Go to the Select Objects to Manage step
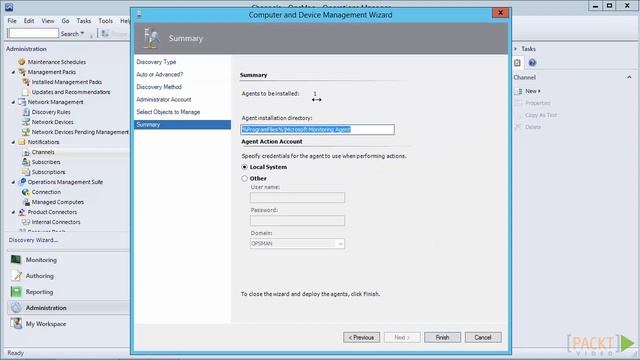Viewport: 640px width, 360px height. pos(168,112)
